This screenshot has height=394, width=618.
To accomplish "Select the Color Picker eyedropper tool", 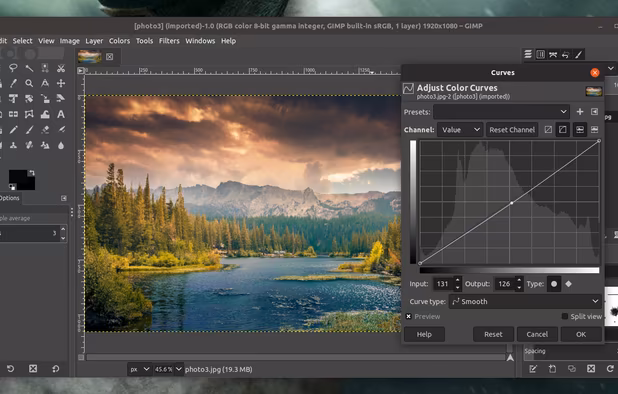I will pos(13,83).
